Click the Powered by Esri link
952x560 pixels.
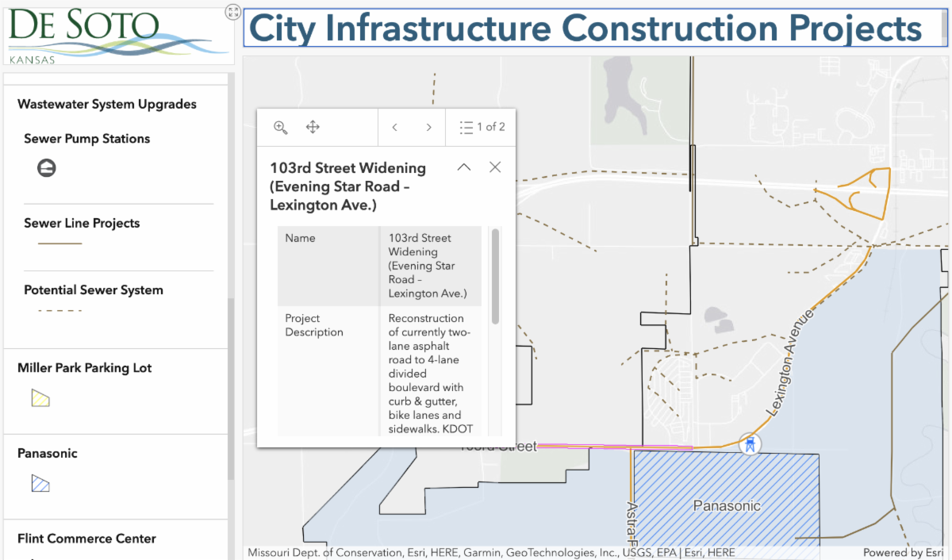point(904,553)
